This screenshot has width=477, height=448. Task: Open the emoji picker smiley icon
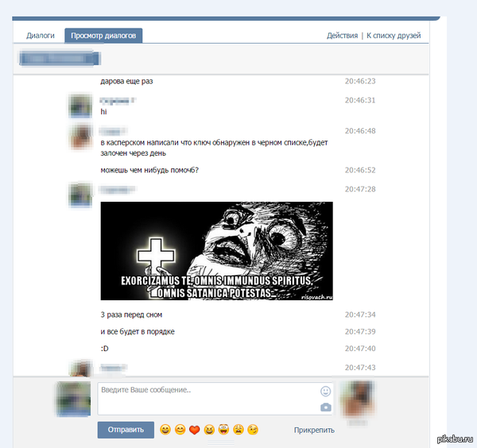click(x=325, y=391)
